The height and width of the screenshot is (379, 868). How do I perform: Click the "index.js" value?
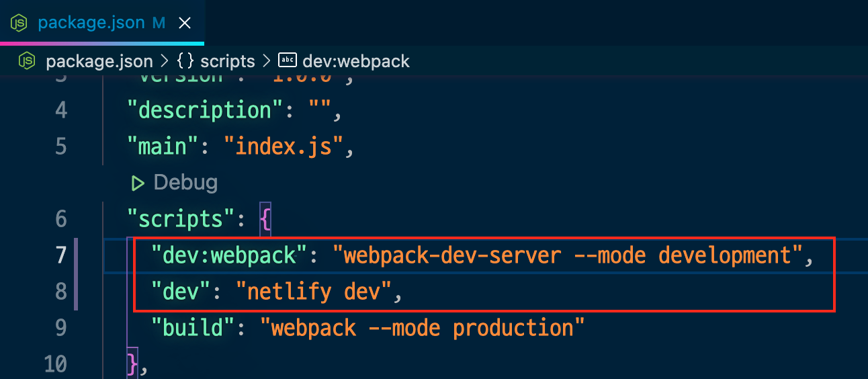[x=284, y=146]
